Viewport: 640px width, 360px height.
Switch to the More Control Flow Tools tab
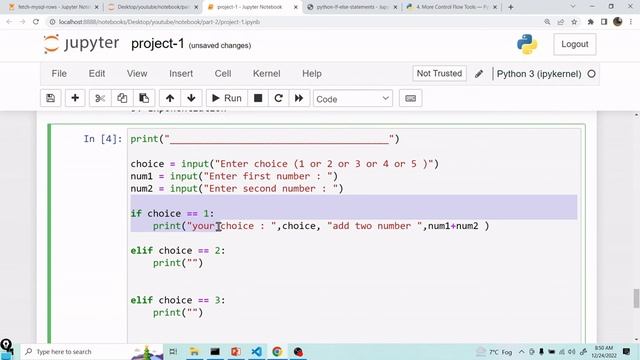451,7
